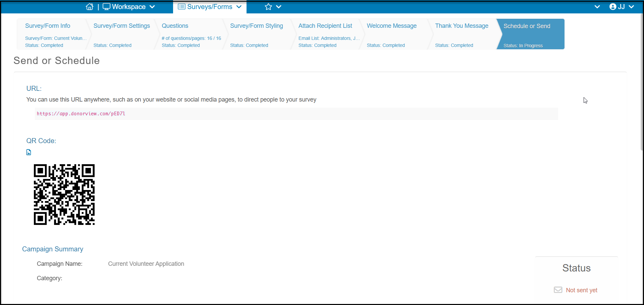Click the JJ user profile icon
Viewport: 644px width, 305px height.
[613, 7]
